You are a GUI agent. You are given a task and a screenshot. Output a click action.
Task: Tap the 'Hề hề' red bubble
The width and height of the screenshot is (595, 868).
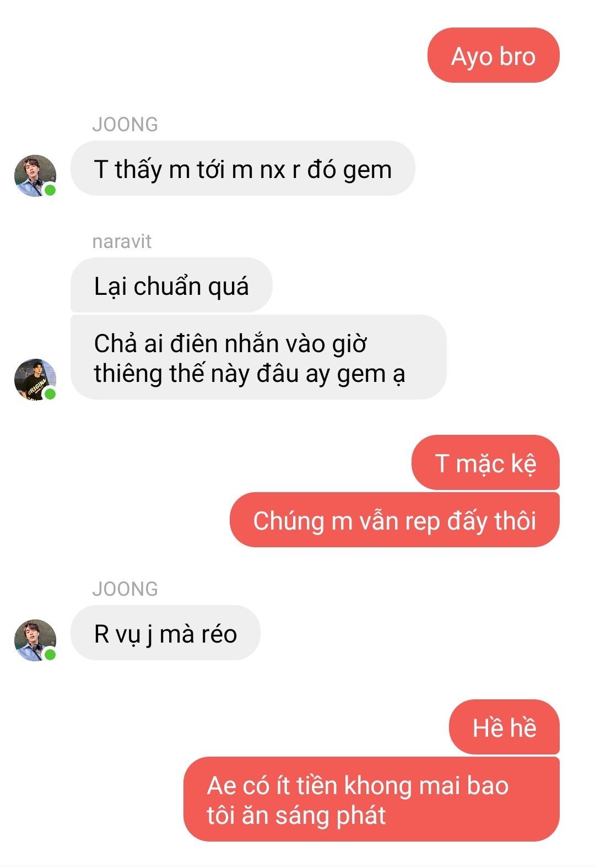coord(504,727)
